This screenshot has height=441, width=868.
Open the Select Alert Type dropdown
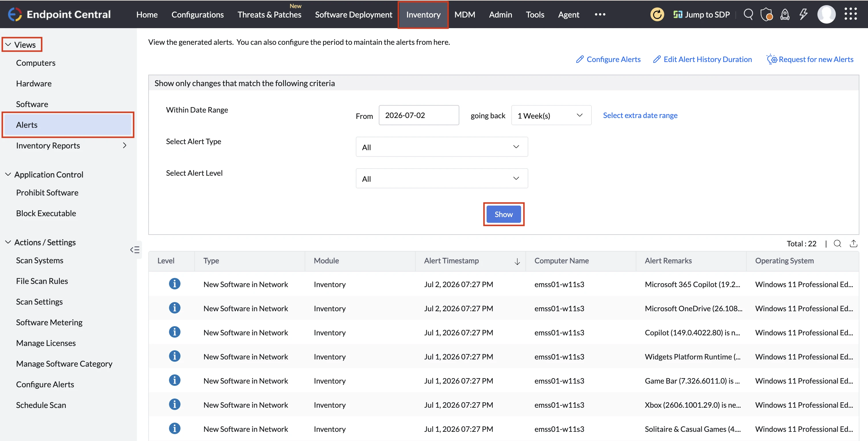tap(442, 147)
